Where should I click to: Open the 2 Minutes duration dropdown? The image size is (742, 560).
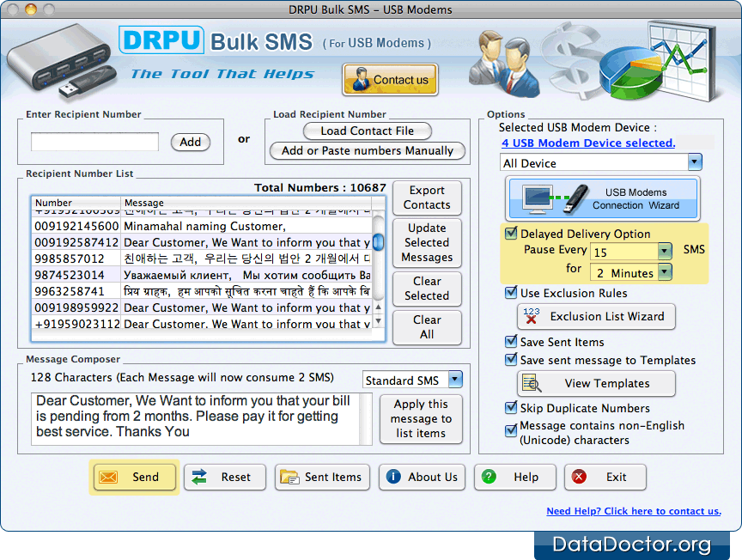point(665,272)
